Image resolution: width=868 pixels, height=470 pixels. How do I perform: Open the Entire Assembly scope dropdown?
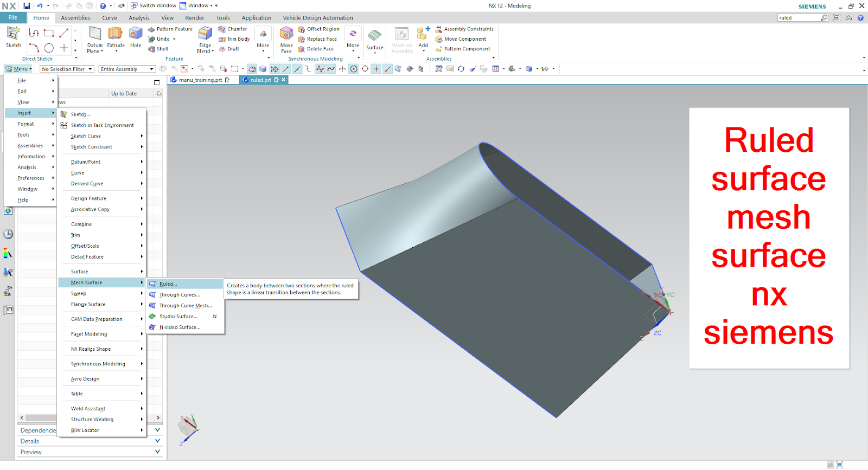point(127,69)
